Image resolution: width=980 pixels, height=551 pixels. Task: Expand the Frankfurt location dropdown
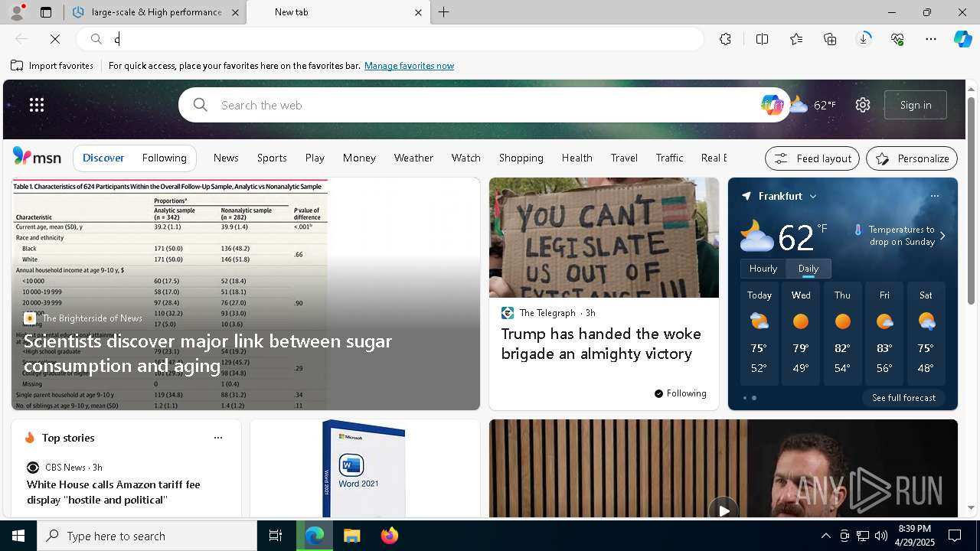click(813, 197)
